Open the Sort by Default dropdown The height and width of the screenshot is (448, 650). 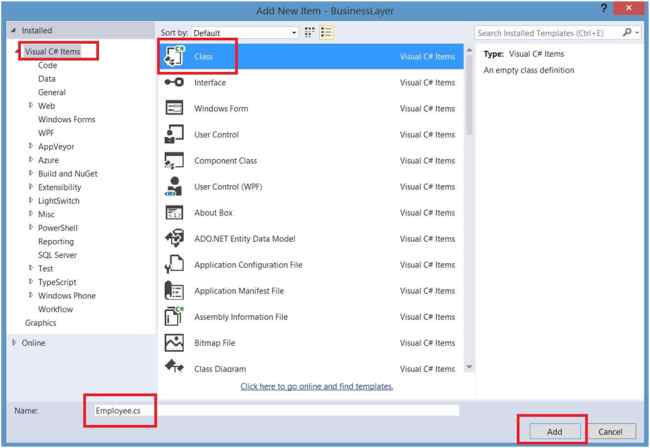(x=245, y=33)
